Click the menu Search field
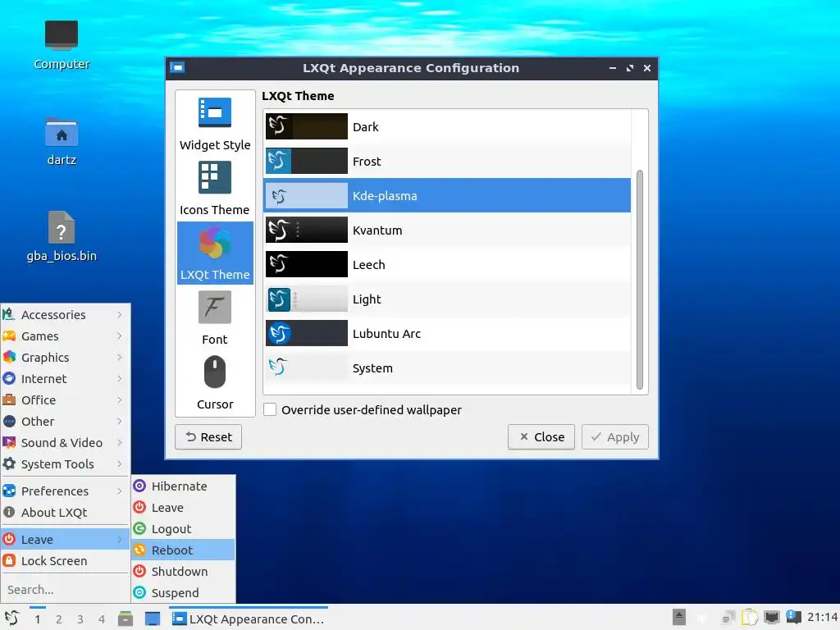840x630 pixels. tap(66, 589)
